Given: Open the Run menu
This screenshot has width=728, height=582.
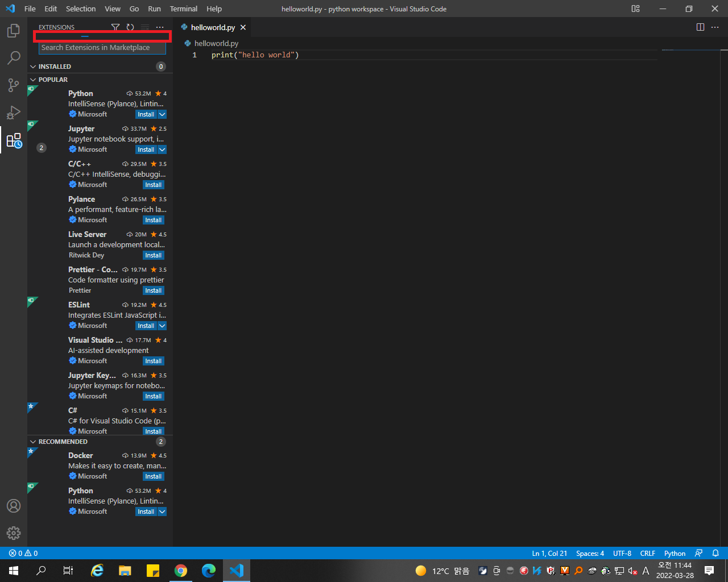Looking at the screenshot, I should pyautogui.click(x=154, y=9).
